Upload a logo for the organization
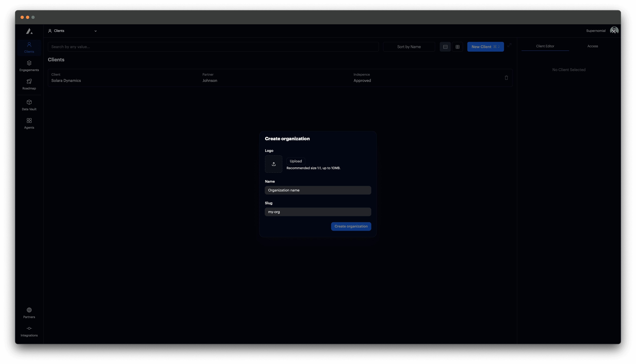This screenshot has height=364, width=636. (295, 161)
